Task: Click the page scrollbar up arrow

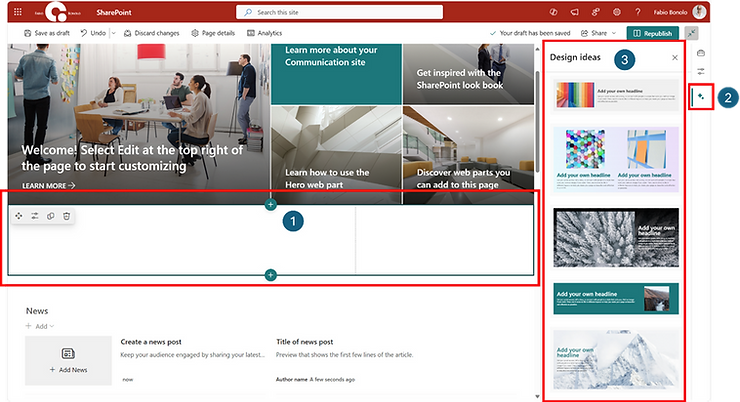Action: point(538,49)
